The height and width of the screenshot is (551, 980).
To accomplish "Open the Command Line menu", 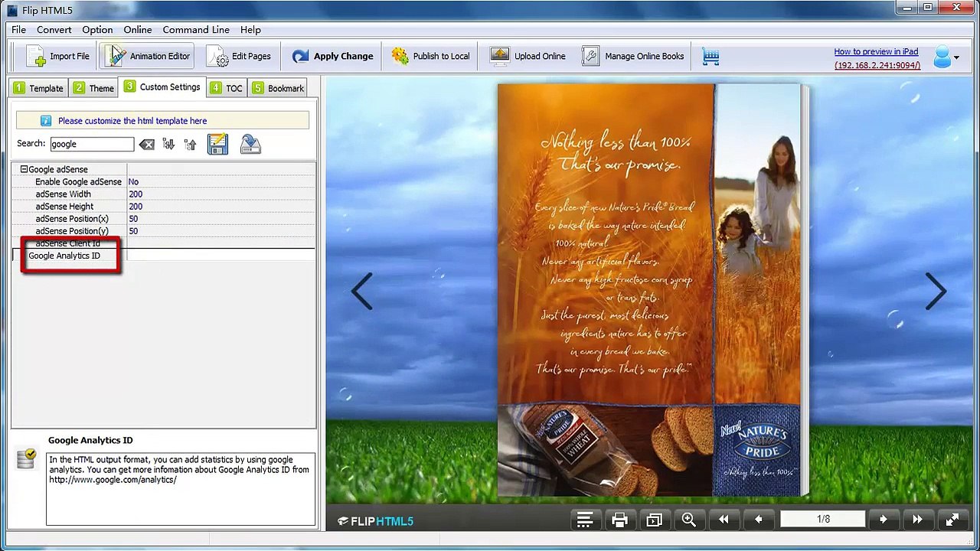I will [196, 30].
